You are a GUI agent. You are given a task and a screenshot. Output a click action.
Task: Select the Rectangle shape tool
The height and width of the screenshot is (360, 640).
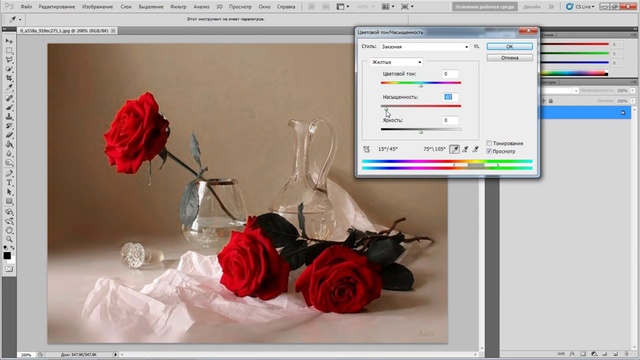coord(9,201)
